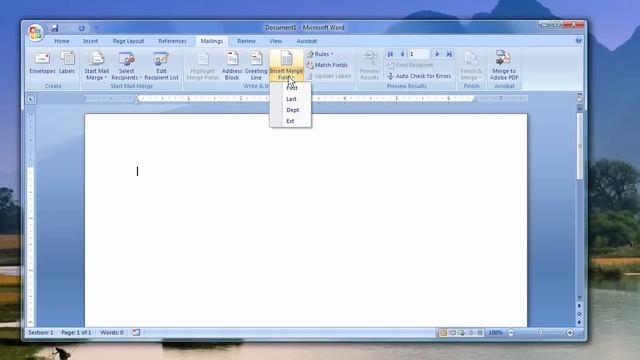Click the proofing icon in status bar
This screenshot has height=360, width=640.
pos(136,333)
